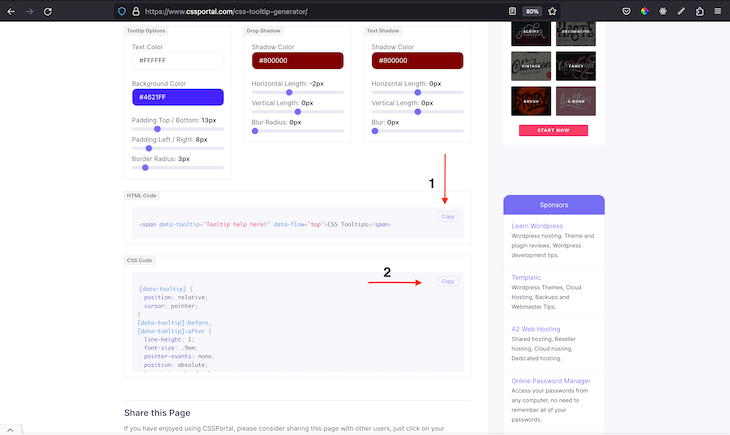Click the address bar URL
Viewport: 730px width, 435px height.
click(x=226, y=12)
